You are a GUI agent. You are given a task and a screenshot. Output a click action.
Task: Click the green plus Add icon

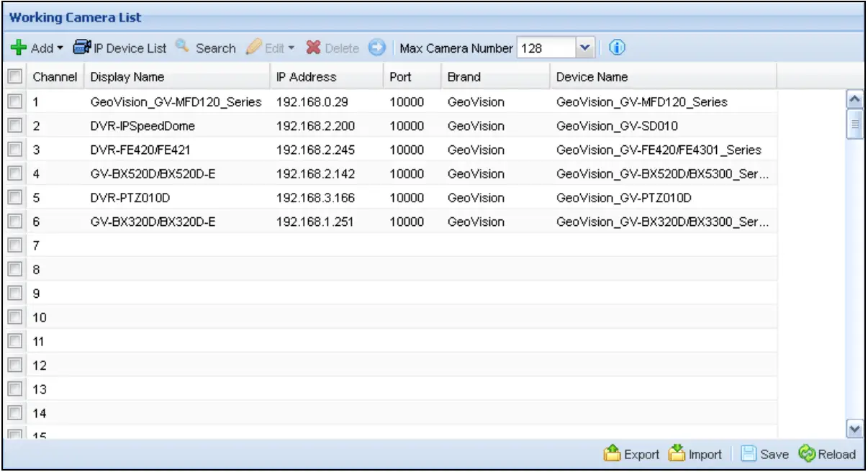click(19, 49)
